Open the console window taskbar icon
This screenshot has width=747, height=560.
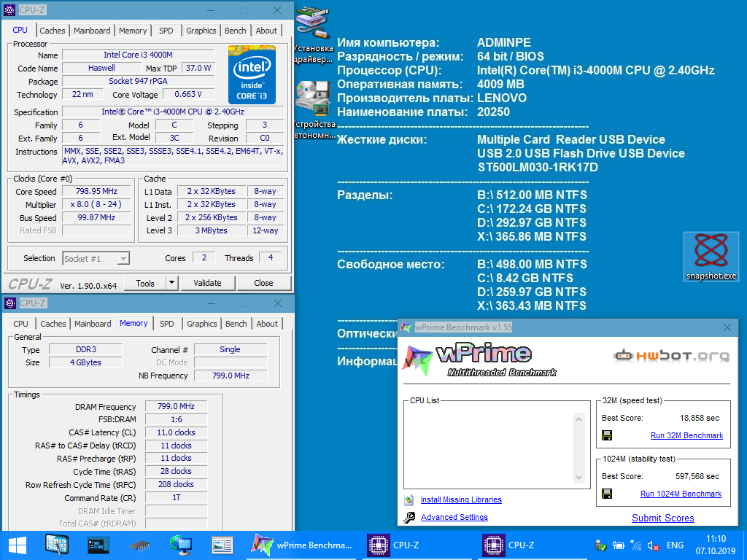(x=98, y=545)
